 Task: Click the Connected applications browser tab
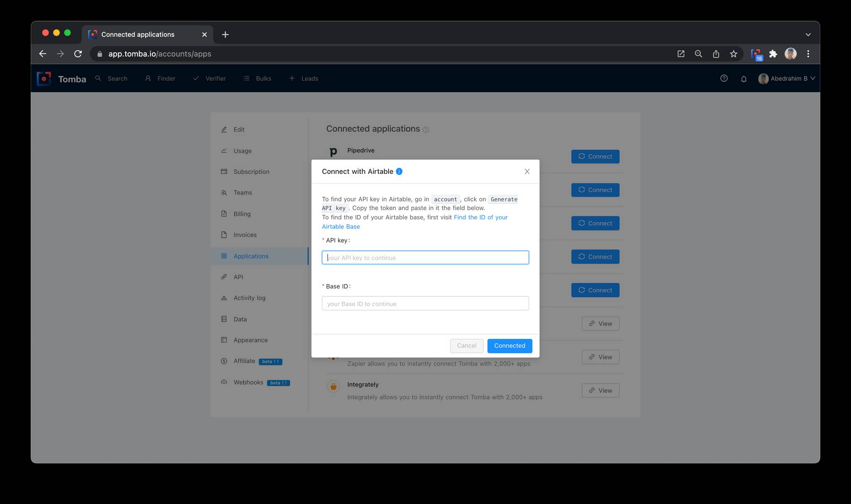coord(148,35)
